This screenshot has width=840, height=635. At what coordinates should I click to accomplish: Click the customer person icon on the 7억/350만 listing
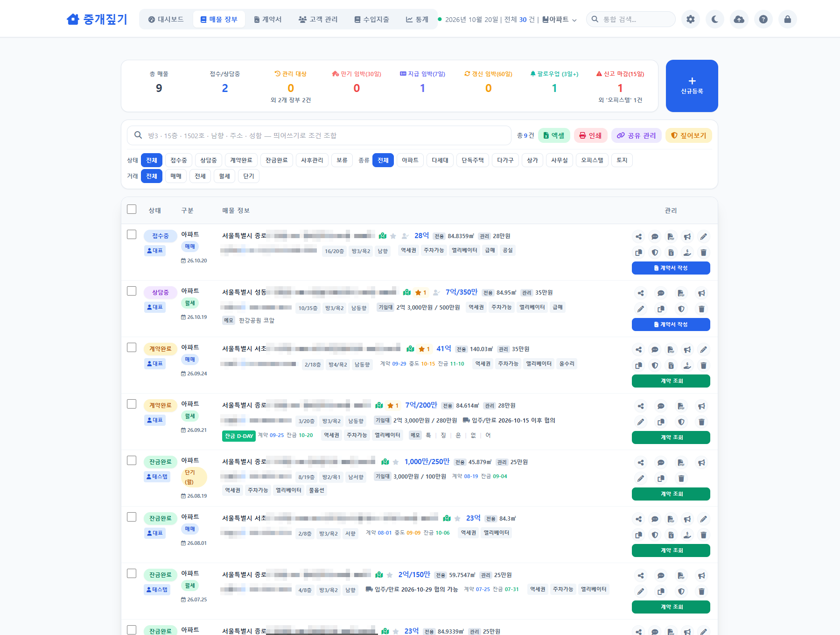436,292
